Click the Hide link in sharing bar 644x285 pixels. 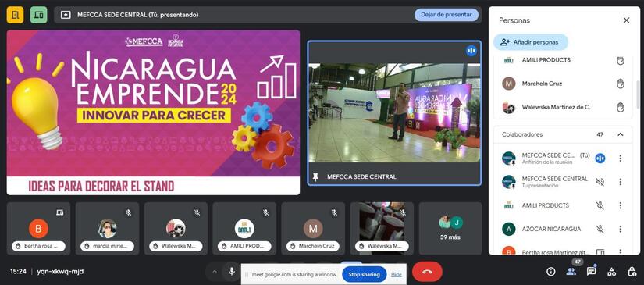coord(397,274)
